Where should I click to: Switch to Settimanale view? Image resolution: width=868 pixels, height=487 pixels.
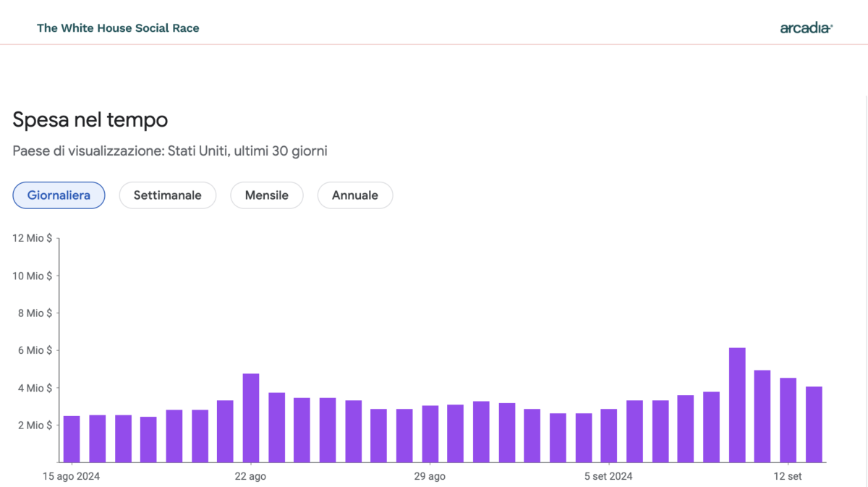[167, 195]
